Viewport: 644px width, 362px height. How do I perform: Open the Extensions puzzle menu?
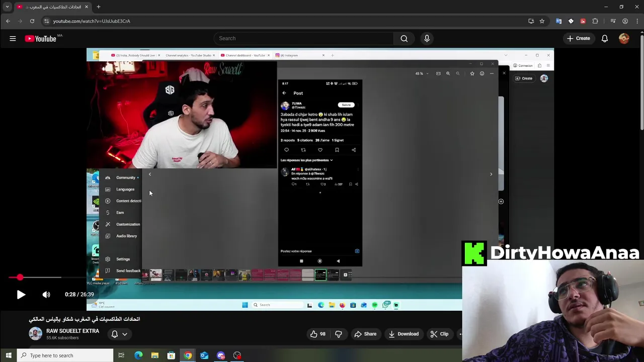[x=595, y=21]
